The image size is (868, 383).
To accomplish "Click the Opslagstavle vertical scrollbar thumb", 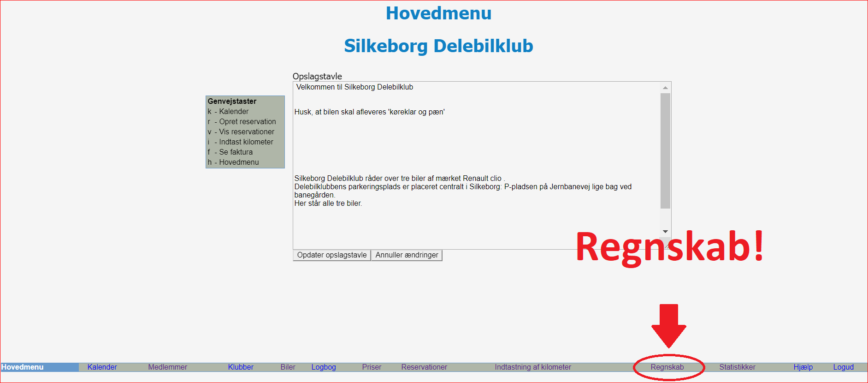I will click(665, 151).
